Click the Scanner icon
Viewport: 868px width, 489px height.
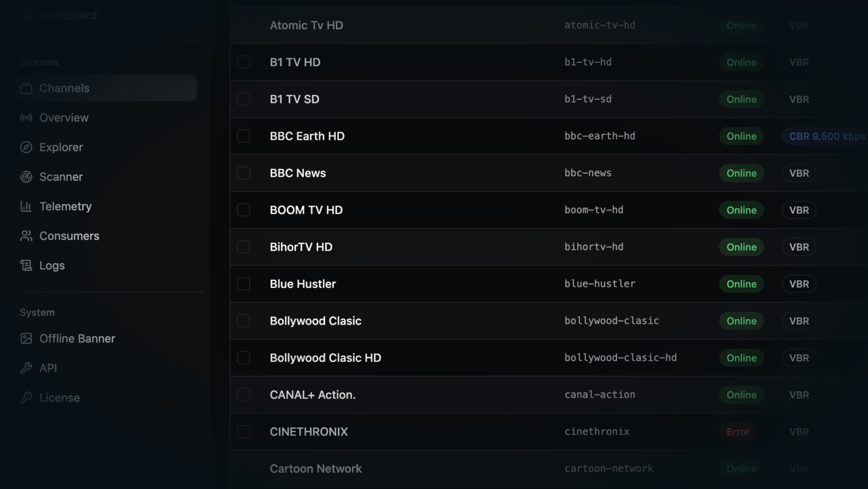click(x=26, y=176)
